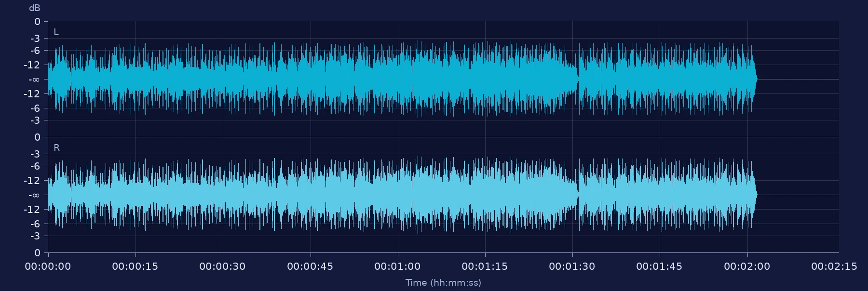Click the 00:00:00 start time label
This screenshot has width=868, height=291.
48,266
